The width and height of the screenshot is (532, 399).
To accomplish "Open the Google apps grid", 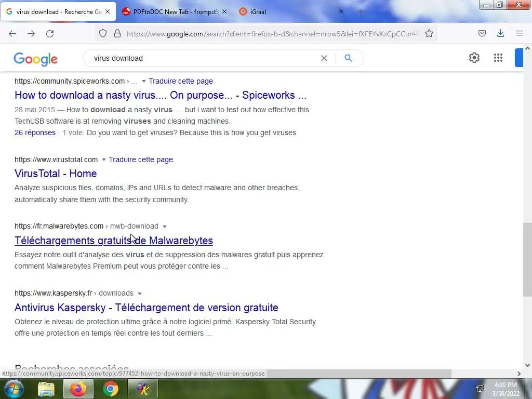I will point(498,58).
